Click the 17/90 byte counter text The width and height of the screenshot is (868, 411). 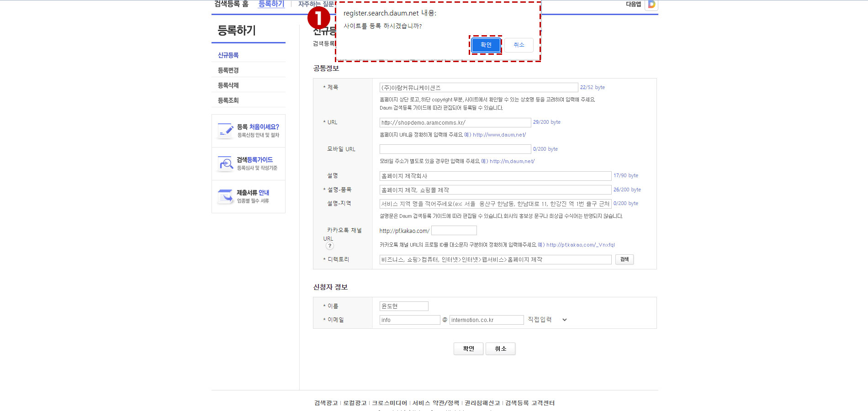(x=626, y=175)
